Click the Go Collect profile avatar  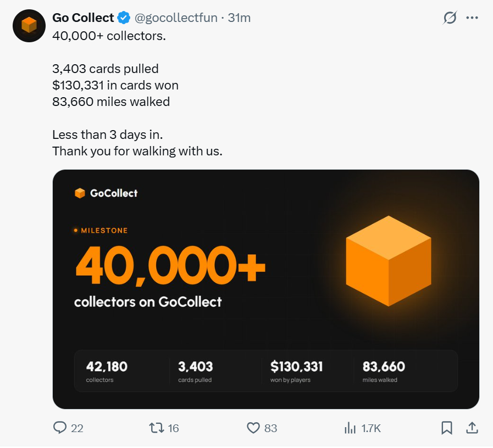click(x=29, y=26)
